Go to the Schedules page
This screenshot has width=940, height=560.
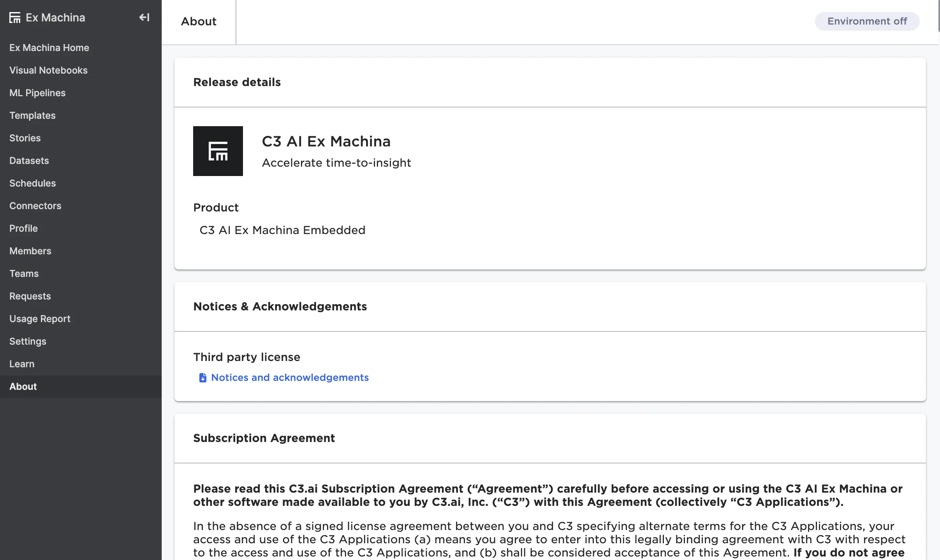pyautogui.click(x=33, y=183)
